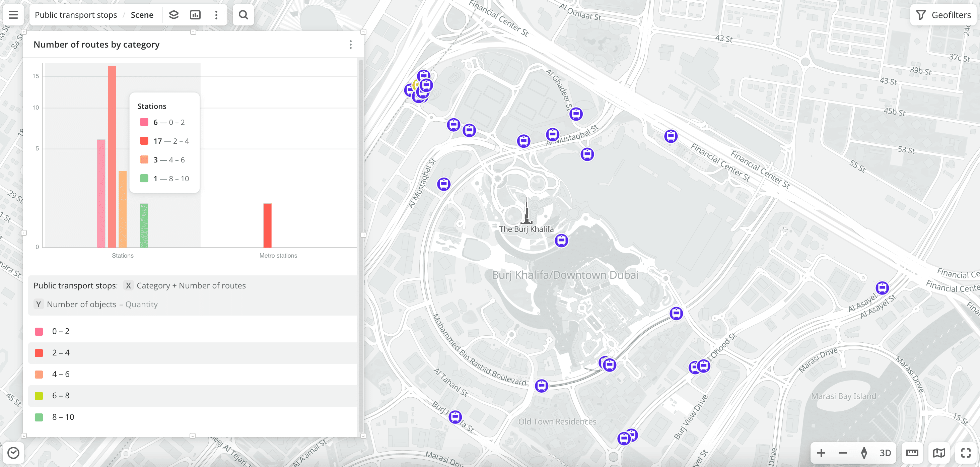Toggle the 6 – 8 legend category

pos(61,395)
